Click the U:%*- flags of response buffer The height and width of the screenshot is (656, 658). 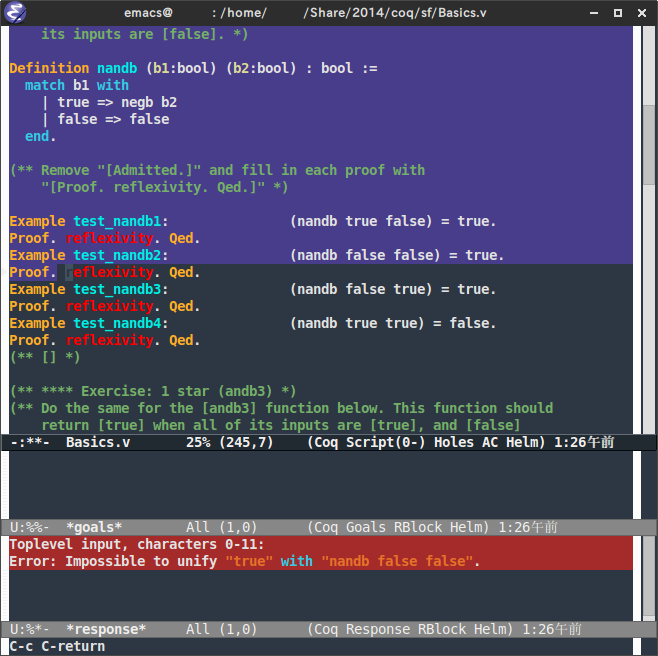point(30,629)
